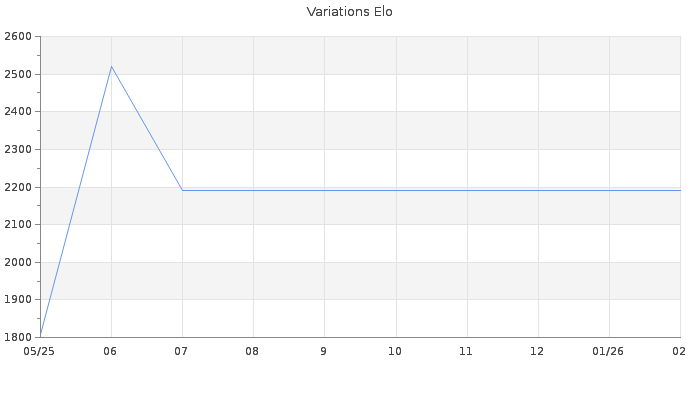Click the 2500 y-axis label
This screenshot has height=400, width=700.
18,75
